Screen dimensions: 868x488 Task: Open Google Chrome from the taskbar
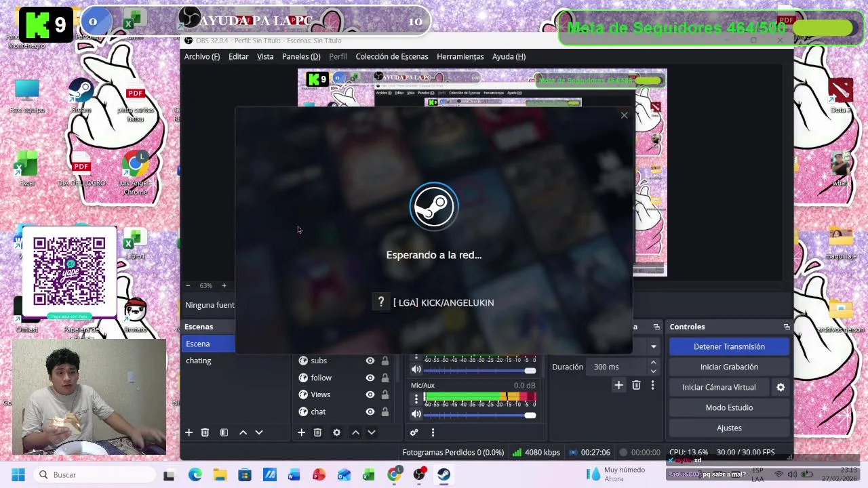[393, 474]
